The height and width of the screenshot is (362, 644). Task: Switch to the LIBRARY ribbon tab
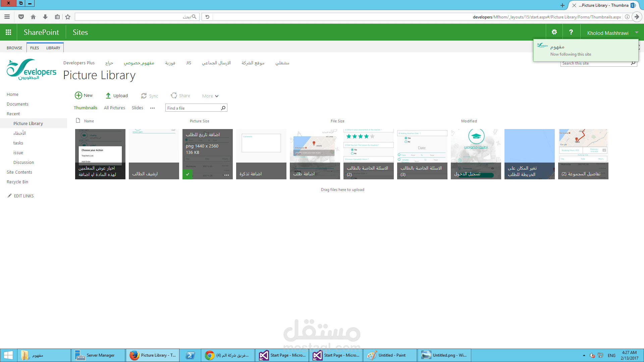click(53, 48)
